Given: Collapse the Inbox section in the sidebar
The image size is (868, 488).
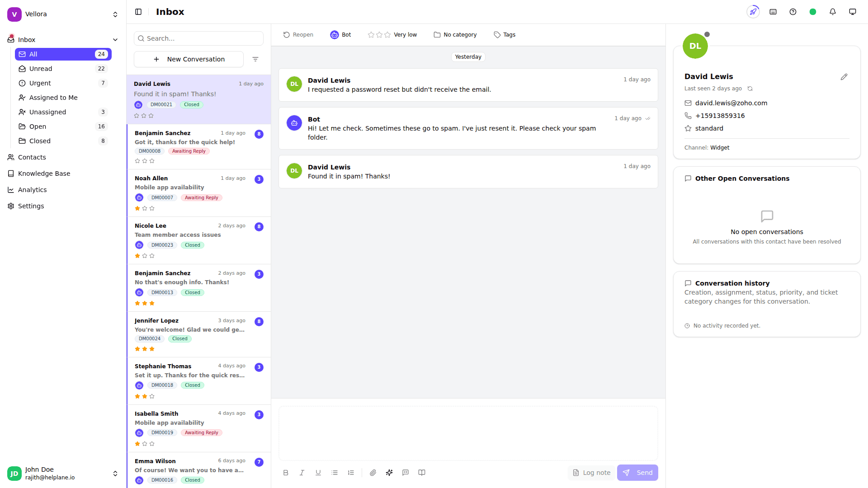Looking at the screenshot, I should 115,40.
